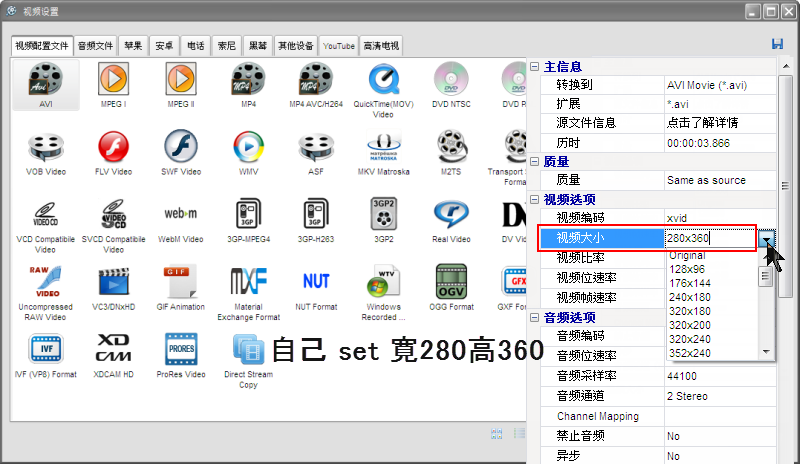Viewport: 800px width, 464px height.
Task: Click the 质量 value Same as source
Action: (706, 180)
